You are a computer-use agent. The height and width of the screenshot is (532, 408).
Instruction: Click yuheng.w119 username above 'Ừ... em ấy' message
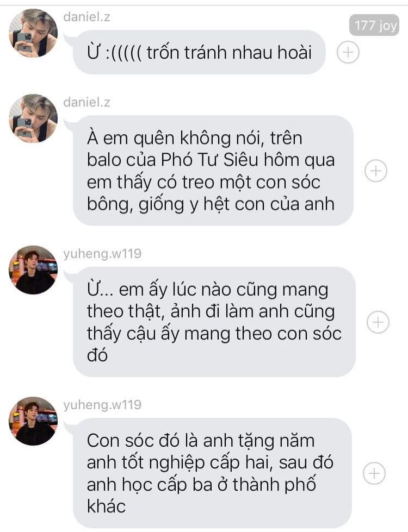click(x=102, y=254)
